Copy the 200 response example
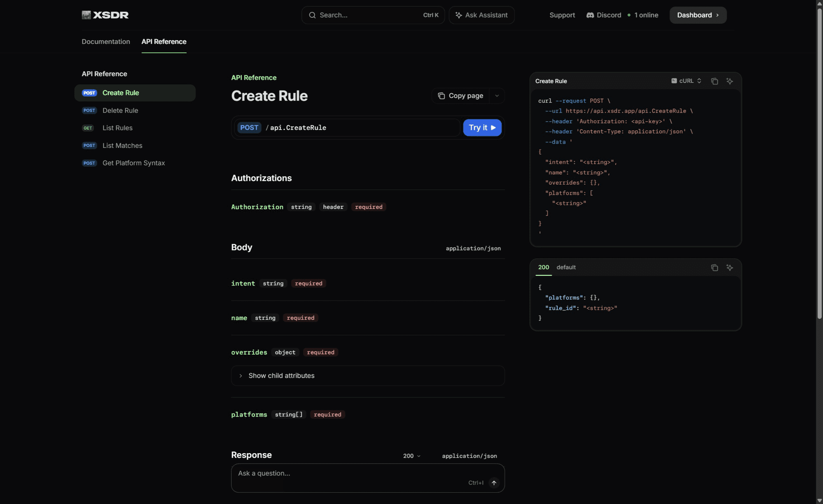Viewport: 823px width, 504px height. coord(714,267)
